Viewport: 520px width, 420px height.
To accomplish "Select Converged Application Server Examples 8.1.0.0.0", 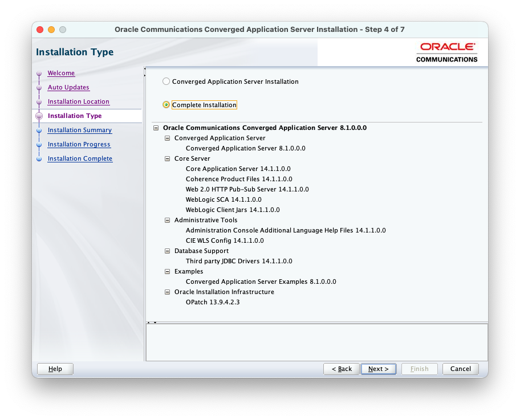I will coord(261,282).
